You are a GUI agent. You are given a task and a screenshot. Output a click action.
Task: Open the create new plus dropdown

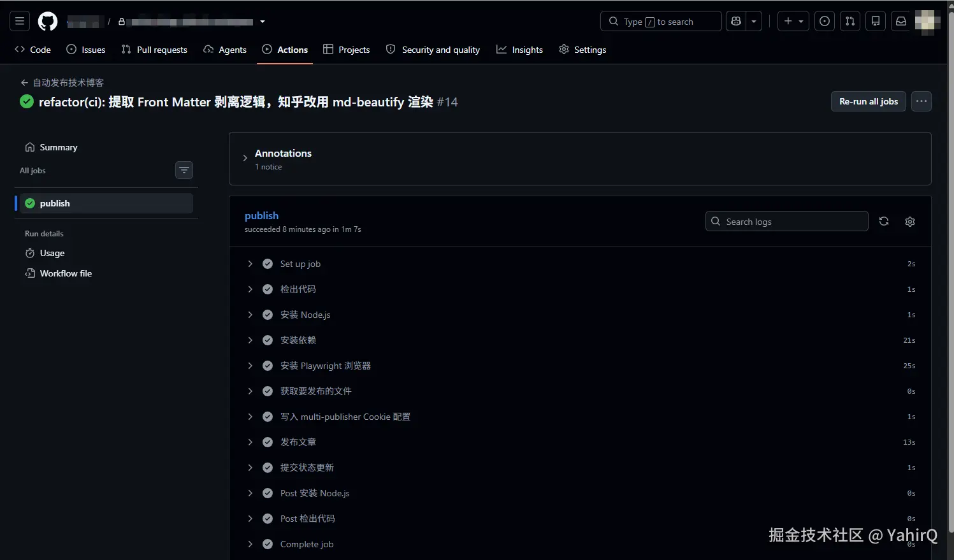coord(793,21)
